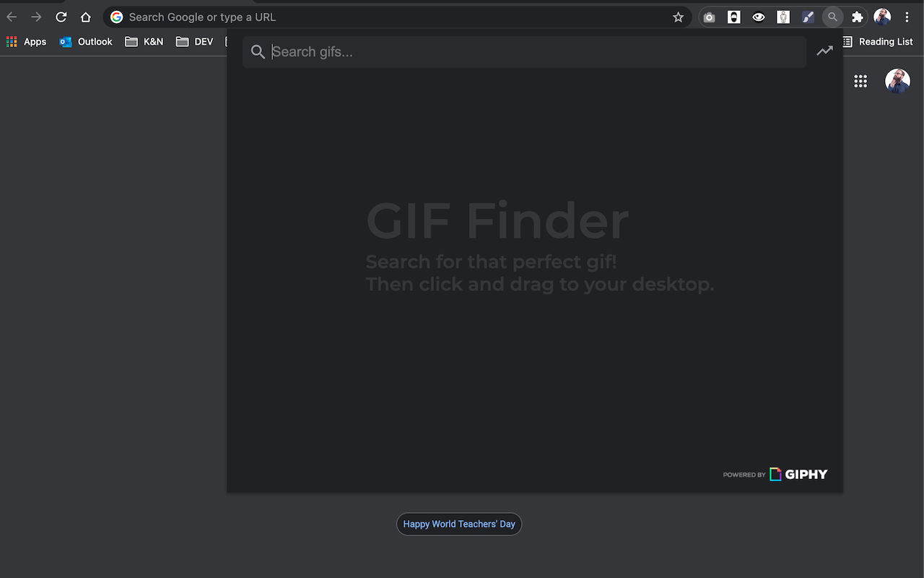
Task: Expand the K&N bookmarks folder
Action: 144,42
